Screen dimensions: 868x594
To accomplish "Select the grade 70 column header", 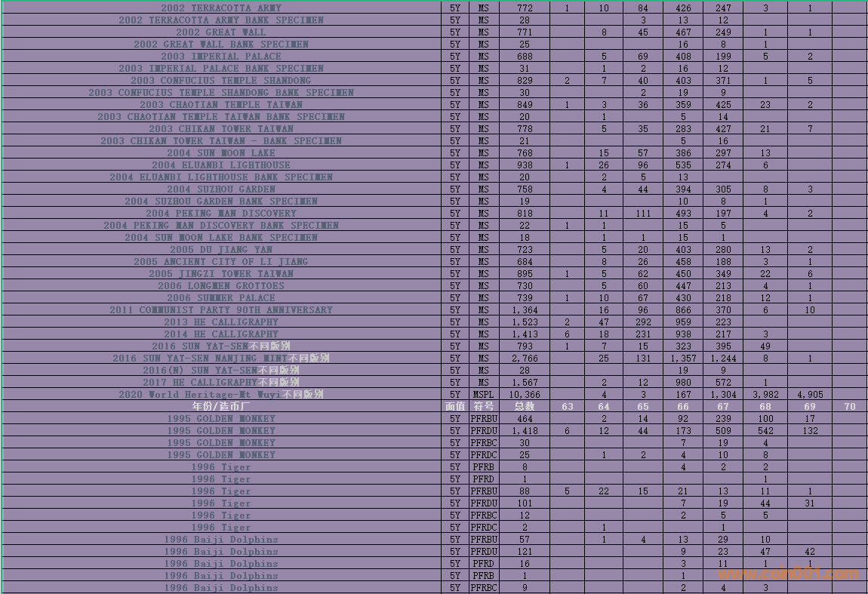I will point(850,406).
